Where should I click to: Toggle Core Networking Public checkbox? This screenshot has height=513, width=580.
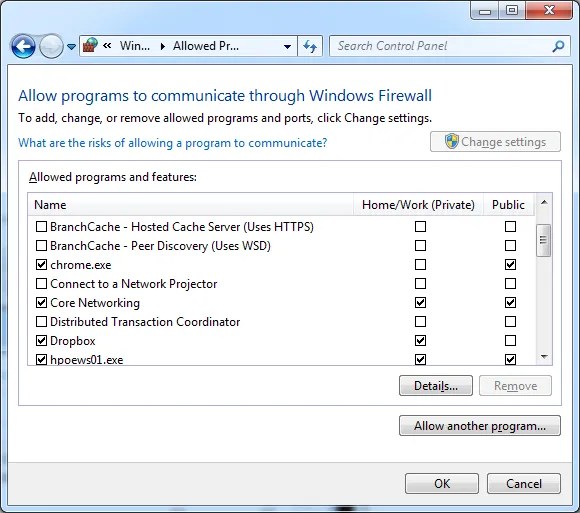(510, 303)
